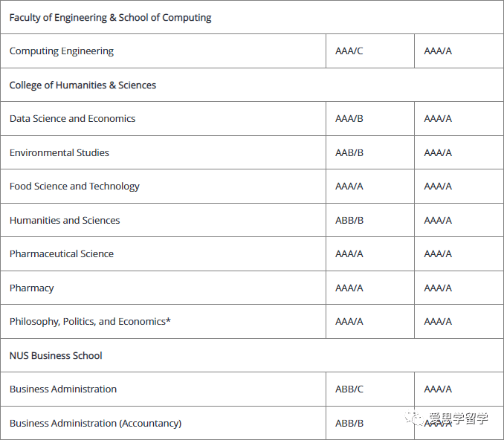Viewport: 504px width, 440px height.
Task: Select the College of Humanities & Sciences heading
Action: point(83,85)
